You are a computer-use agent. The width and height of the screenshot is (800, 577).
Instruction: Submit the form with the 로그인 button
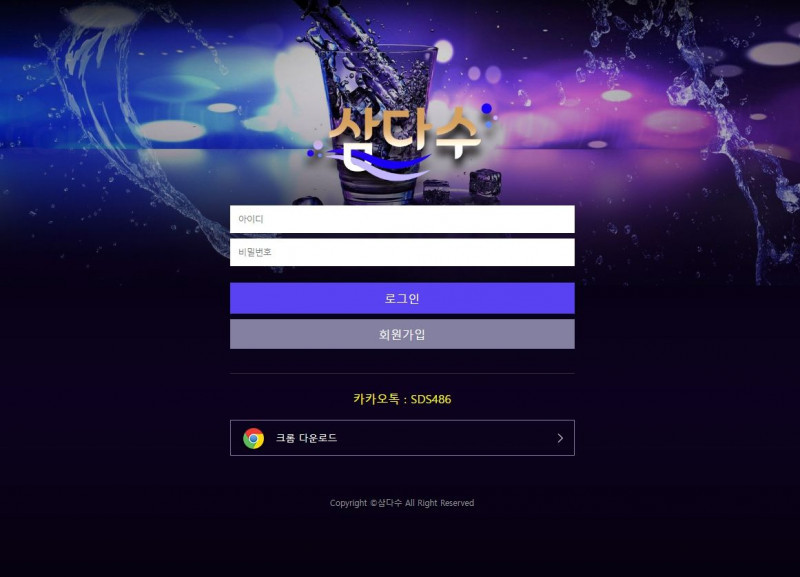pos(402,298)
